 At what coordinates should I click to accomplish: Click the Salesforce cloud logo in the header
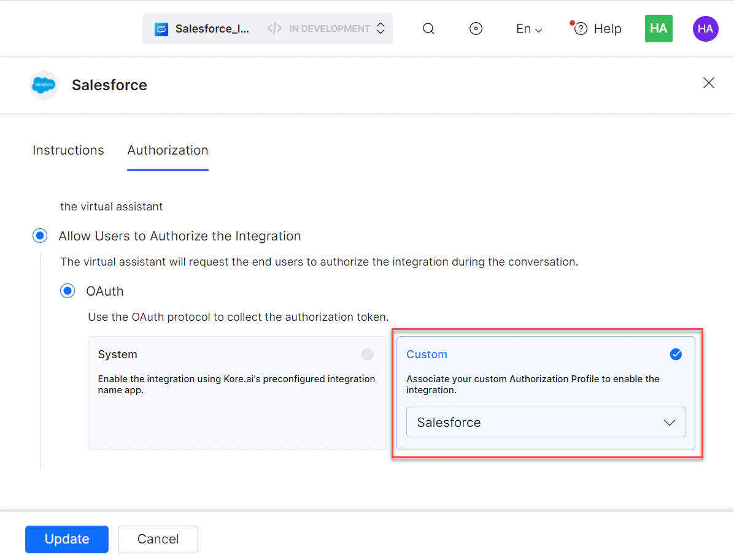44,85
